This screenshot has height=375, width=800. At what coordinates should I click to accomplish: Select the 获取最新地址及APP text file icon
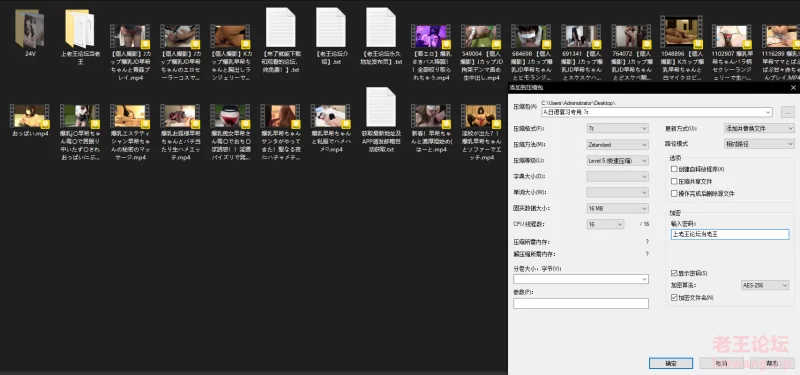pos(381,107)
